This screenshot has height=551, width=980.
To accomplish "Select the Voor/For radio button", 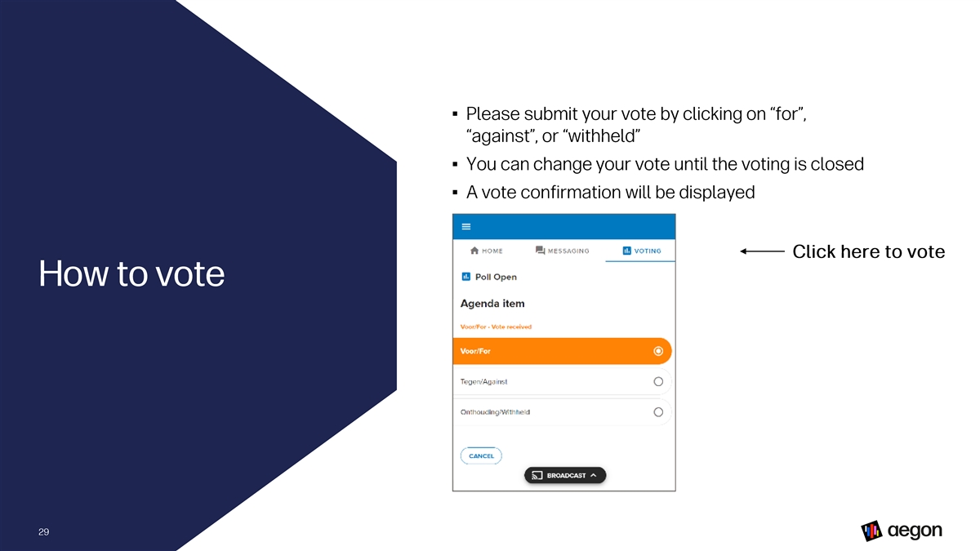I will pyautogui.click(x=658, y=351).
